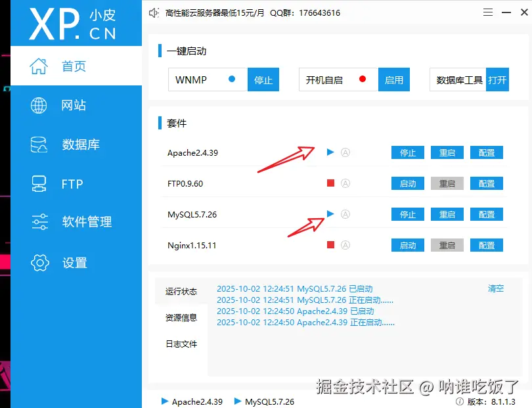Open the hamburger menu in title bar
The height and width of the screenshot is (408, 532).
pyautogui.click(x=488, y=12)
